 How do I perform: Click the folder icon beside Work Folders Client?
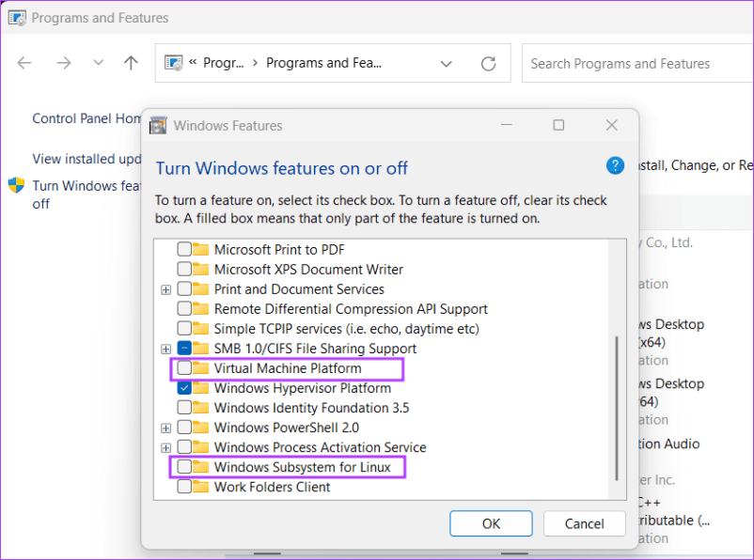coord(201,487)
